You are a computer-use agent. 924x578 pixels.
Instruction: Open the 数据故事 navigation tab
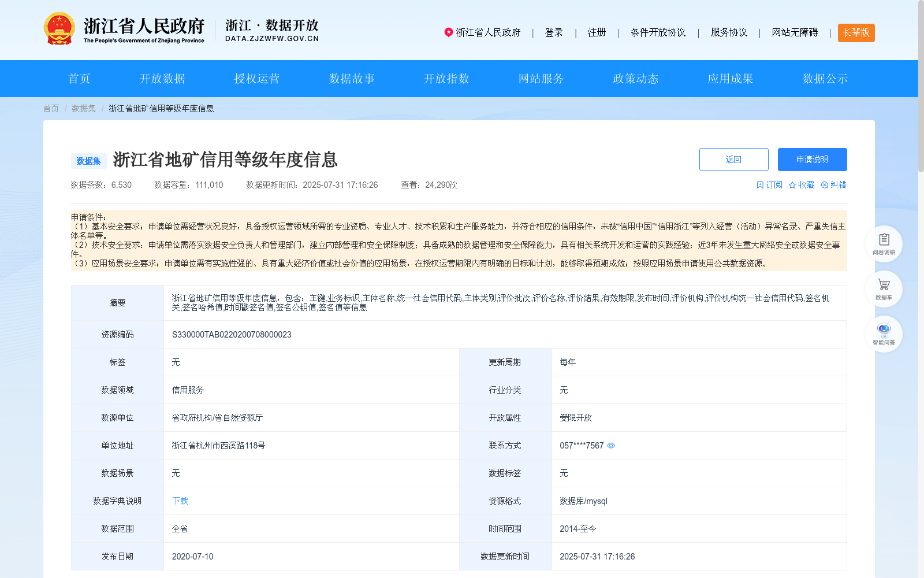click(352, 79)
